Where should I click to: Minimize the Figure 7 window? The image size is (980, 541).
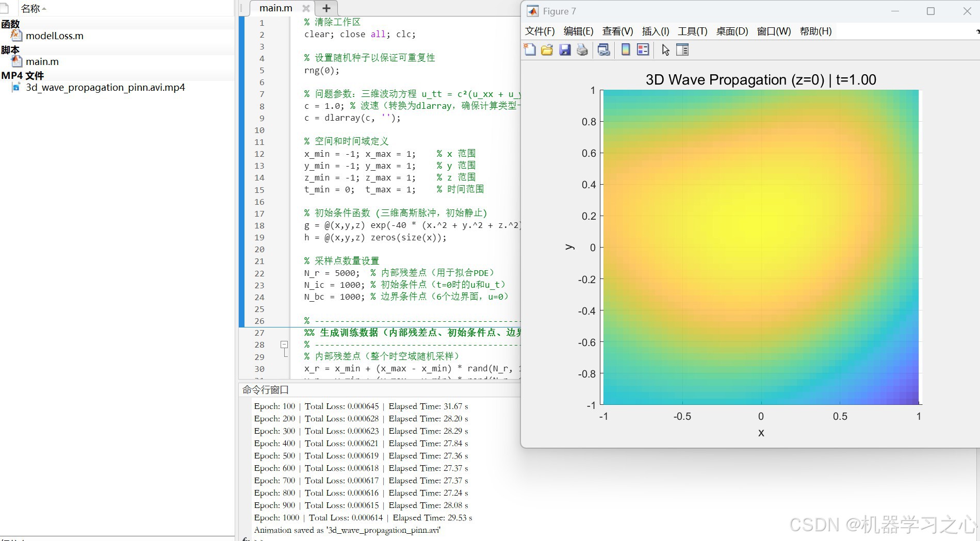coord(895,11)
